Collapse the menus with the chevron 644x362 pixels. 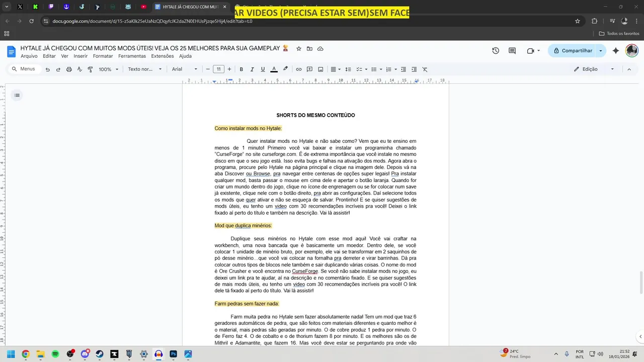coord(629,69)
